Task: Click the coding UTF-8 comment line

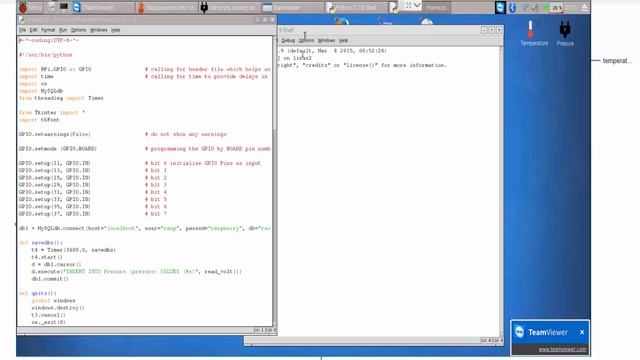Action: [x=49, y=40]
